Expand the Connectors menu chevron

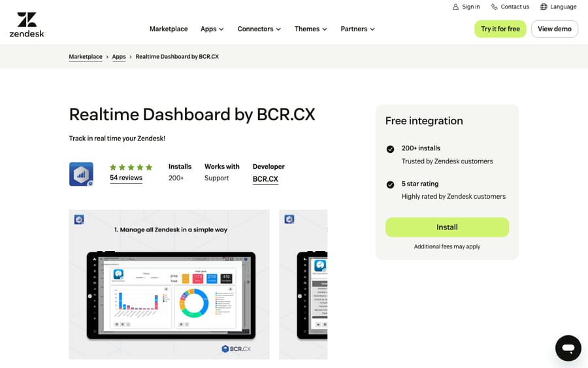278,29
